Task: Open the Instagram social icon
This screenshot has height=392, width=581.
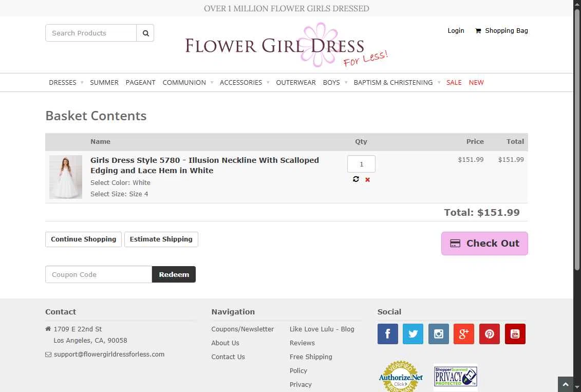Action: (x=438, y=334)
